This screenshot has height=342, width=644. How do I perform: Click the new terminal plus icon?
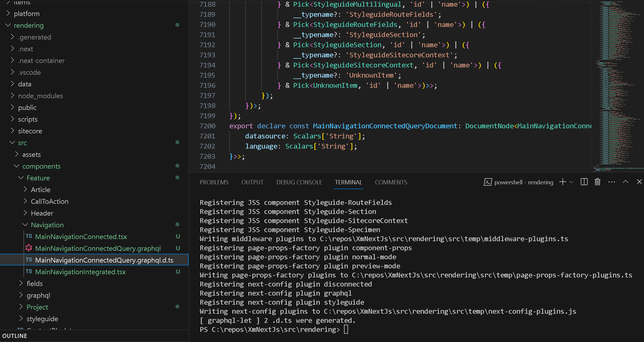tap(563, 182)
